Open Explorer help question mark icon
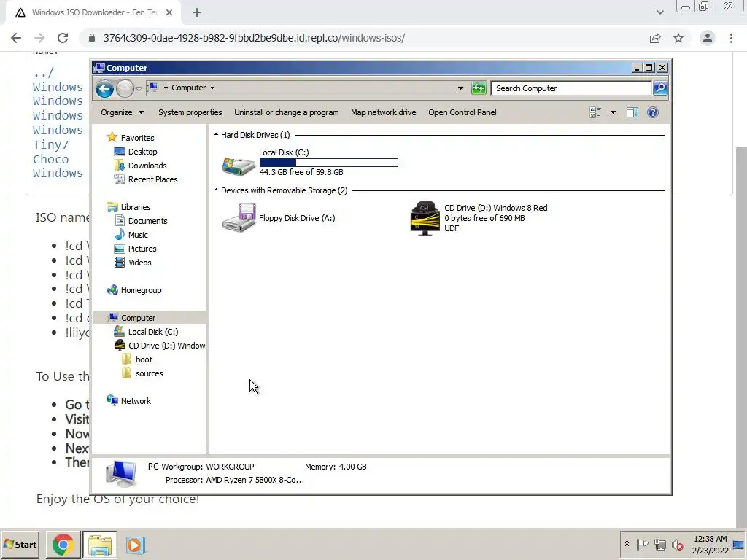747x560 pixels. 653,112
